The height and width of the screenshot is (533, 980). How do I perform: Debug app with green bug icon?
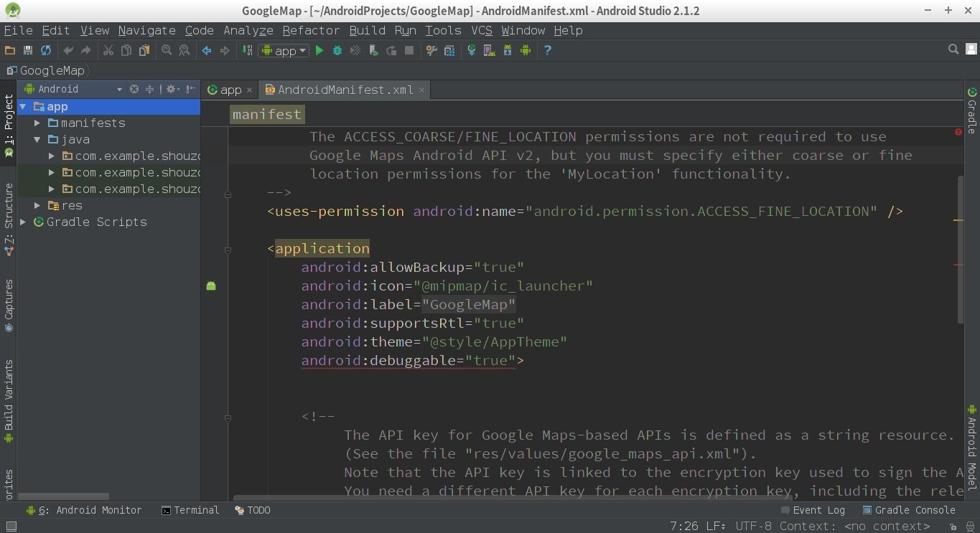click(337, 50)
